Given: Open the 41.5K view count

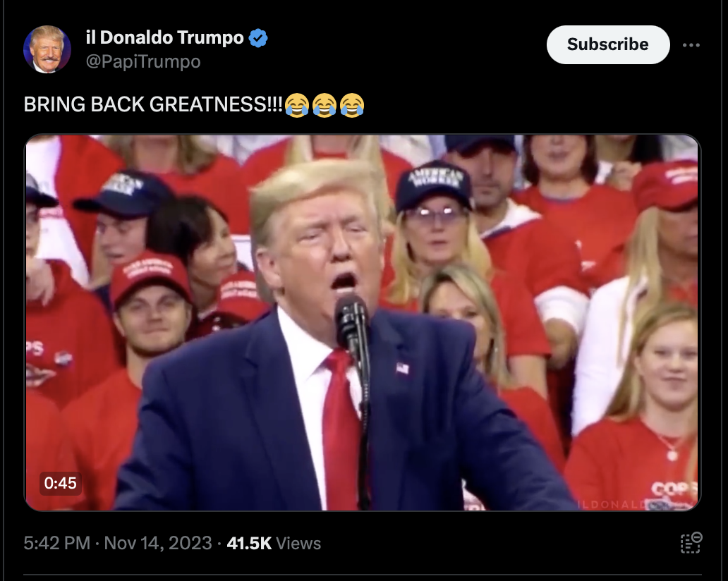Looking at the screenshot, I should tap(249, 543).
